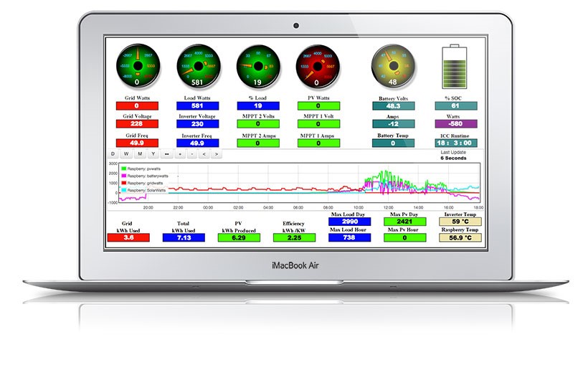The height and width of the screenshot is (365, 588).
Task: Click the Inverter Temp value 59 °C
Action: (460, 222)
